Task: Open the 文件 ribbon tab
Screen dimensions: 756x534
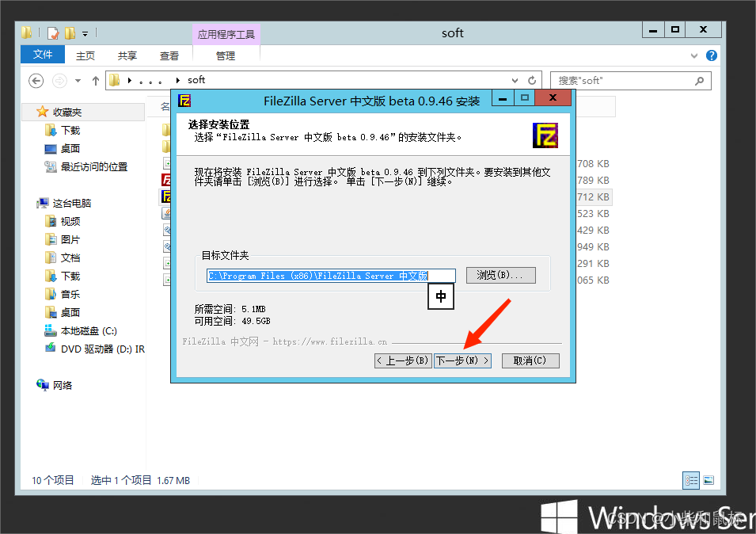Action: pyautogui.click(x=43, y=55)
